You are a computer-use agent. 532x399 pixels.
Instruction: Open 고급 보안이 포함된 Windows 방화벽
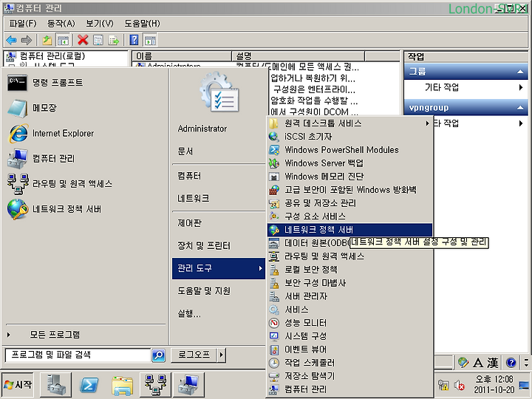click(x=349, y=190)
